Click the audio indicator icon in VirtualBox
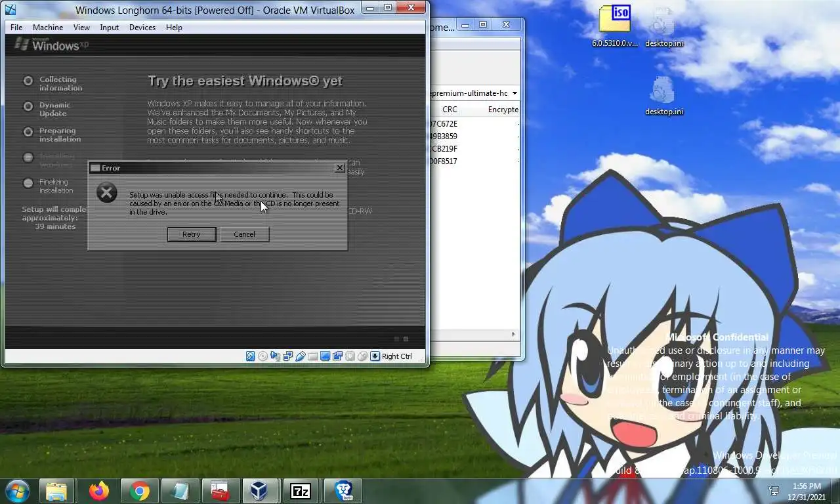 (x=275, y=356)
